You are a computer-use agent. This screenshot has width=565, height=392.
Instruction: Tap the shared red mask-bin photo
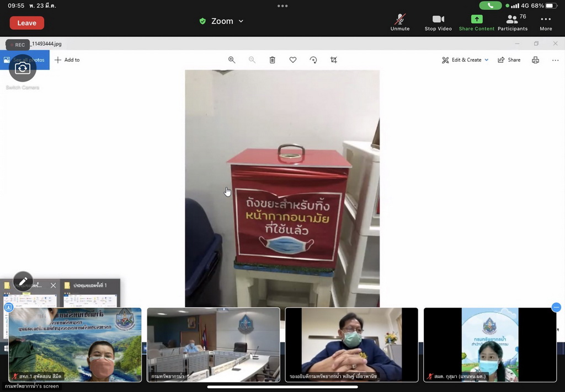(282, 188)
